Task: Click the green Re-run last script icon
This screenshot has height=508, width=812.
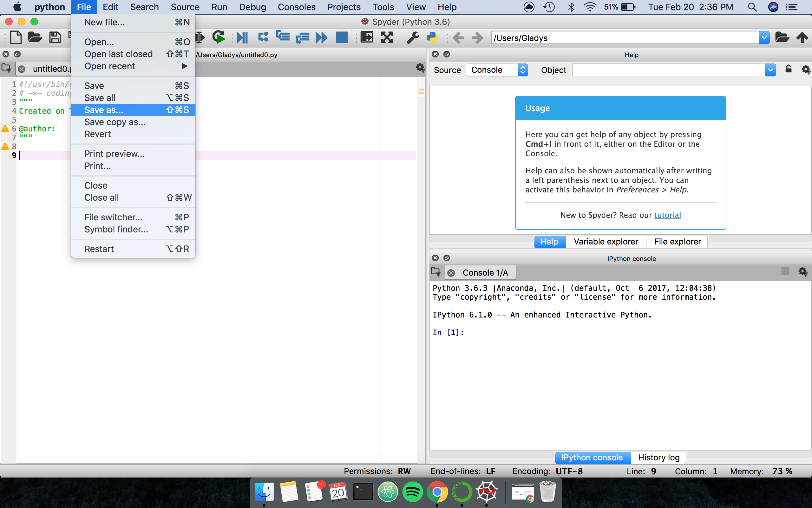Action: point(219,37)
